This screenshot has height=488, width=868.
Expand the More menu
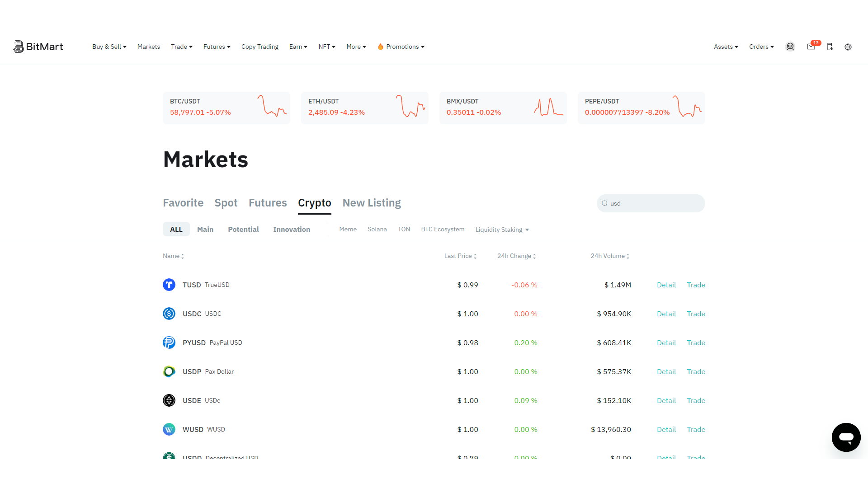tap(356, 47)
